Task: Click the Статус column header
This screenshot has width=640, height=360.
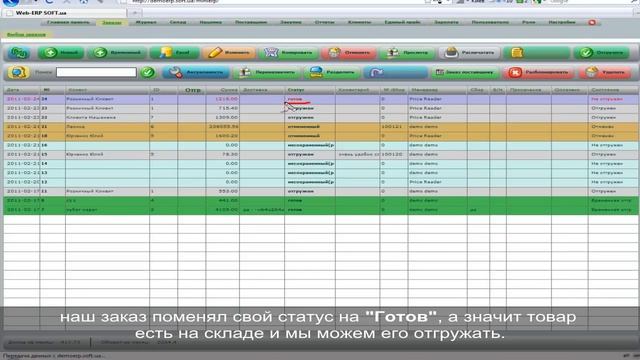Action: click(x=310, y=90)
